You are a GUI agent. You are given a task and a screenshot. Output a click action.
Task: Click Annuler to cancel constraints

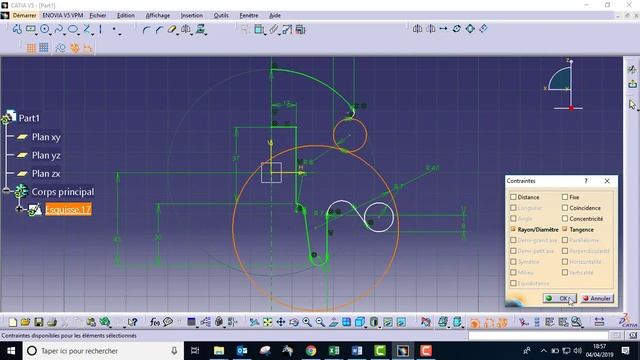pyautogui.click(x=597, y=298)
